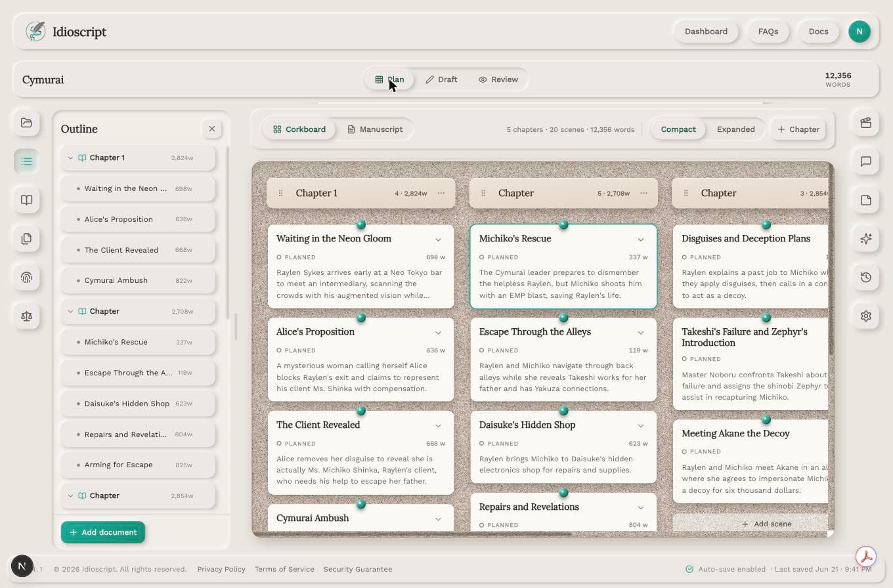This screenshot has width=893, height=588.
Task: Switch to Compact card view
Action: pyautogui.click(x=678, y=129)
